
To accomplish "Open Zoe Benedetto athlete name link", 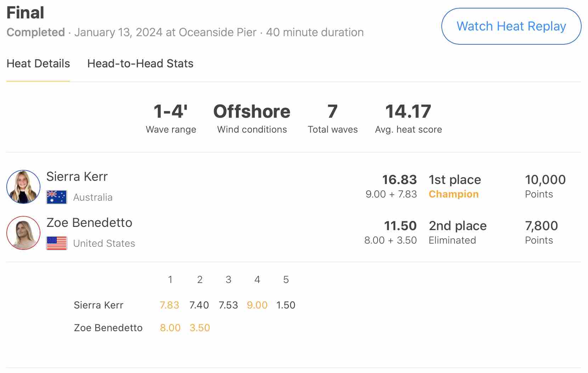I will (x=89, y=223).
